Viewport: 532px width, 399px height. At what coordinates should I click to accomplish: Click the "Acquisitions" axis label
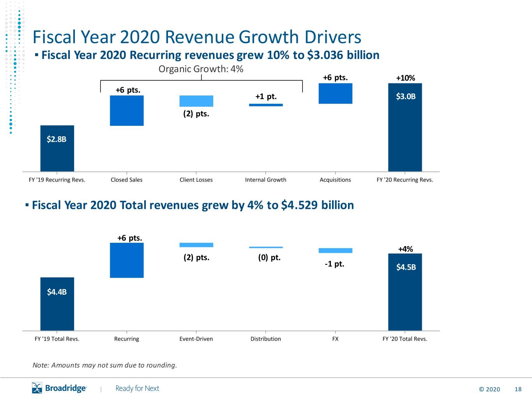[x=335, y=180]
